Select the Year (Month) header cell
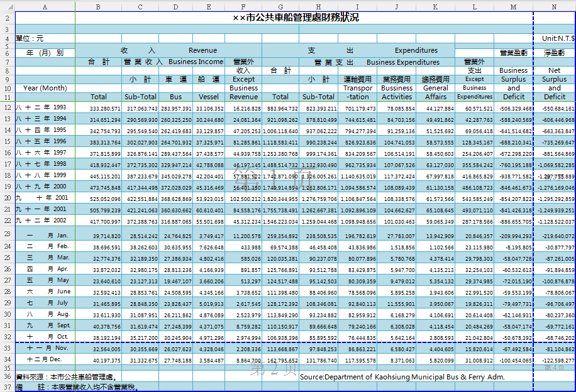This screenshot has width=576, height=392. 44,88
